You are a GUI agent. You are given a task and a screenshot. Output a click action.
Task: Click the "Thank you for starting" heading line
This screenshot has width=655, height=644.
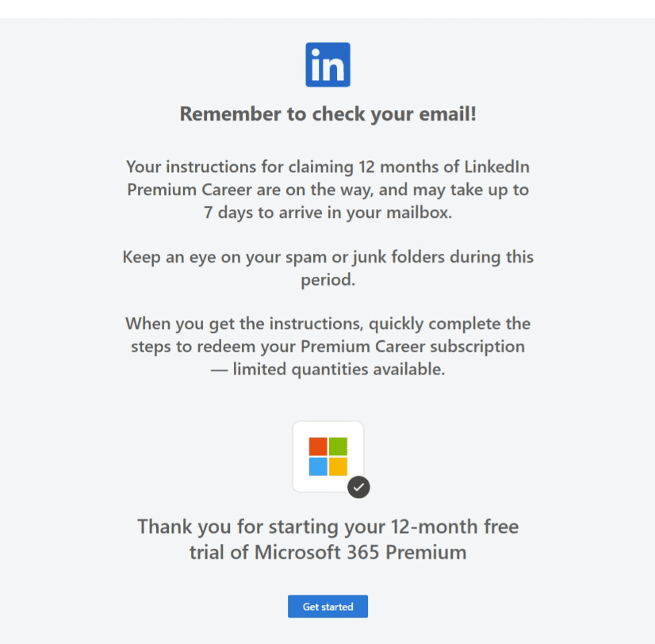(x=327, y=527)
